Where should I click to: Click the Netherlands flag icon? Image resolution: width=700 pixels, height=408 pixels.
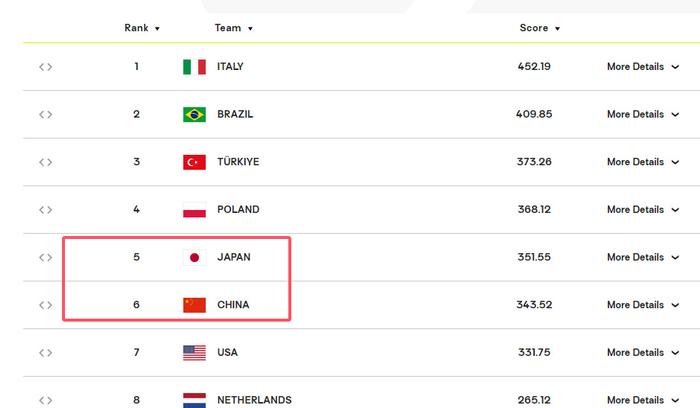194,400
